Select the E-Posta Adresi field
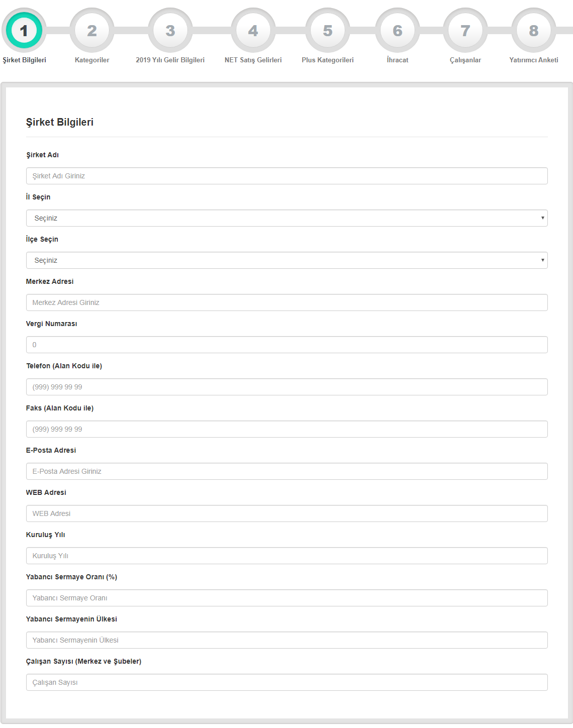This screenshot has height=728, width=573. click(x=286, y=471)
